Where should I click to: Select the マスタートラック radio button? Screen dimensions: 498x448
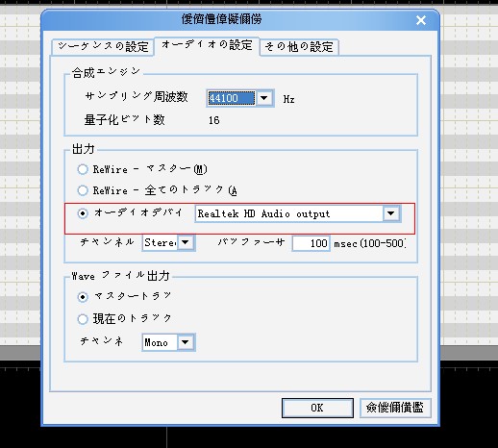click(83, 297)
